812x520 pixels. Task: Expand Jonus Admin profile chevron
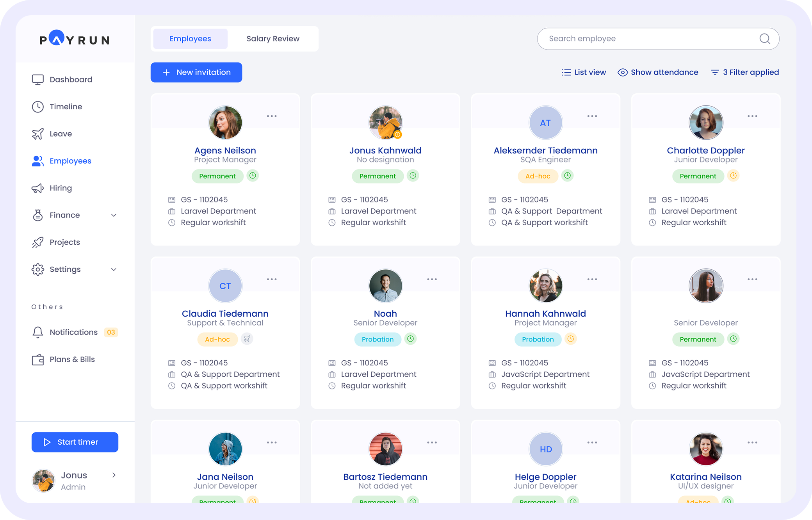click(114, 475)
